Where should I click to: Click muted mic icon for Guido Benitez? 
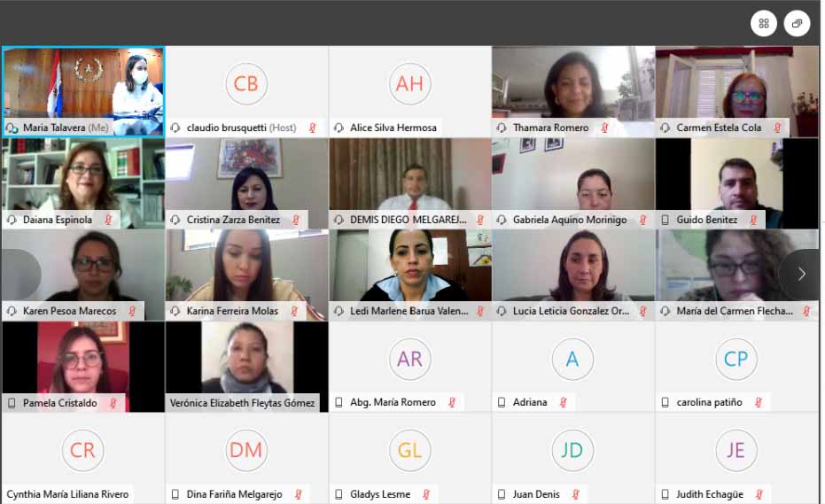pyautogui.click(x=753, y=220)
